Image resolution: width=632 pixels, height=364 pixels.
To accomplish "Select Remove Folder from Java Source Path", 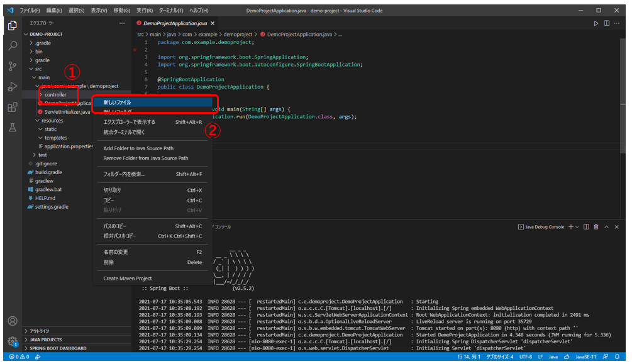I will [152, 158].
